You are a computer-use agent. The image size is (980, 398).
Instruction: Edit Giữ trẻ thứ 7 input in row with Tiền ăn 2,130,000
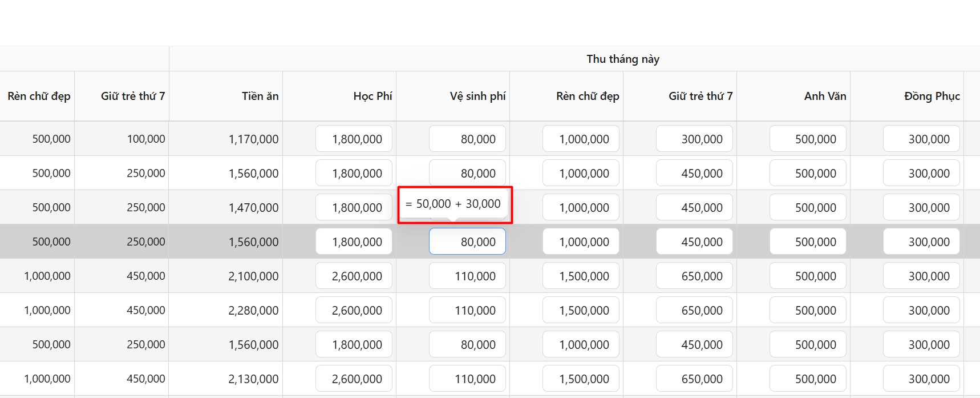point(694,379)
